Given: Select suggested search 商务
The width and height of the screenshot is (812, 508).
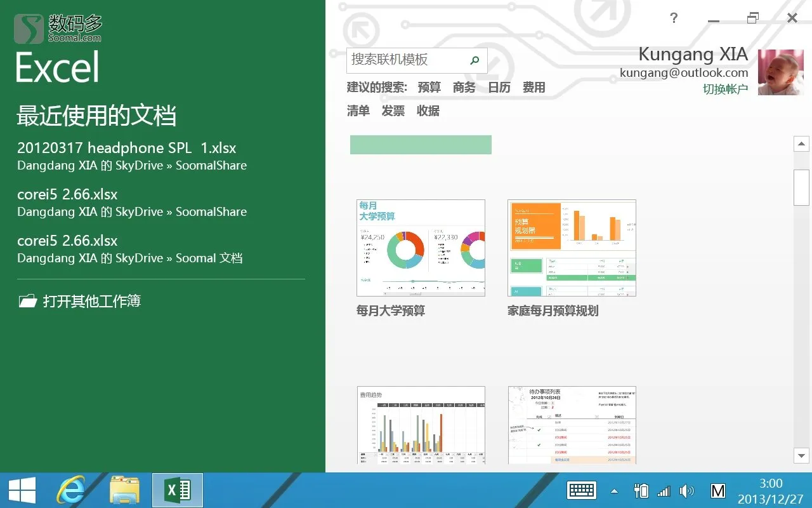Looking at the screenshot, I should click(464, 88).
